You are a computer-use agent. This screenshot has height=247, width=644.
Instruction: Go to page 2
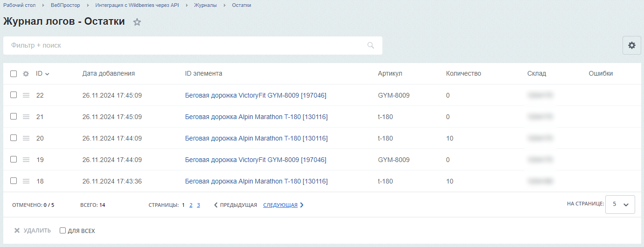pyautogui.click(x=191, y=205)
